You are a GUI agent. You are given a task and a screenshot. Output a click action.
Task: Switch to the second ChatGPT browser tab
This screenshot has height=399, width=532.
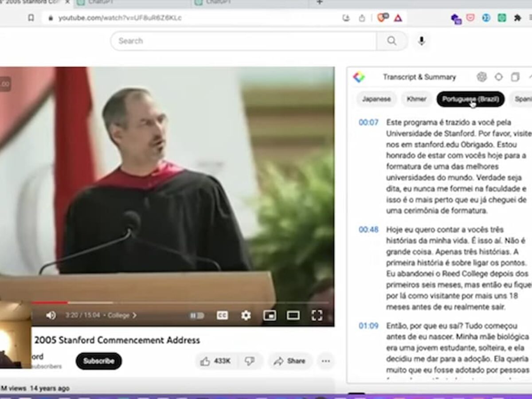point(250,3)
